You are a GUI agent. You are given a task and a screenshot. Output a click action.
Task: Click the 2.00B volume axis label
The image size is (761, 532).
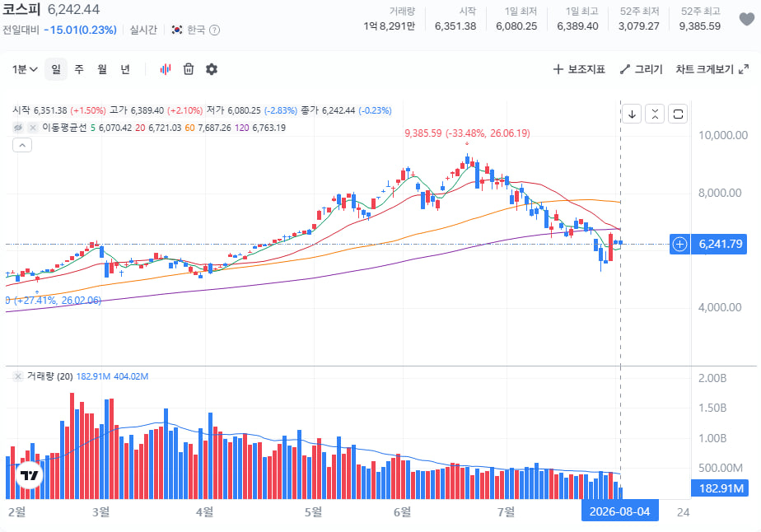(x=712, y=379)
